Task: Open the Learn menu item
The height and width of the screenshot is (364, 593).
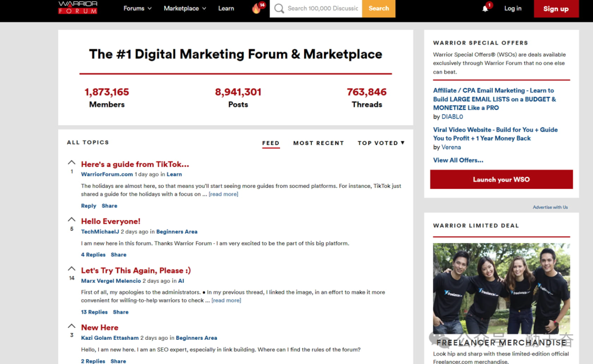Action: click(226, 8)
